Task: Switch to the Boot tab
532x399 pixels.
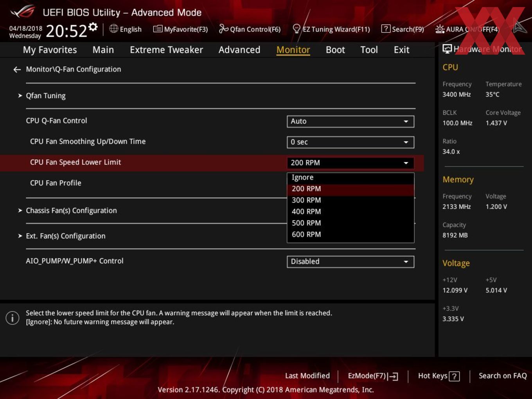Action: pos(335,50)
